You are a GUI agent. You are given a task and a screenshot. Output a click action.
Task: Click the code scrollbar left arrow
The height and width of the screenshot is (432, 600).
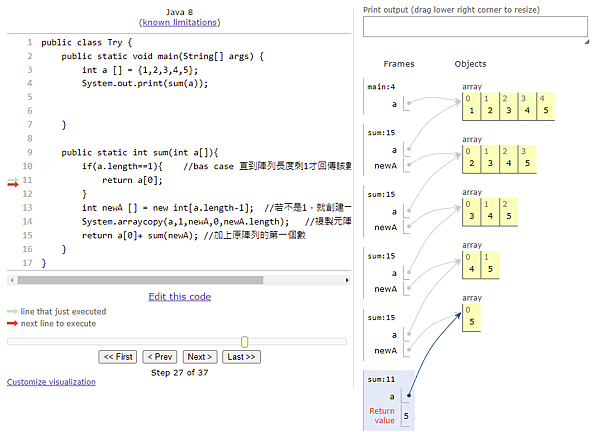(x=12, y=280)
